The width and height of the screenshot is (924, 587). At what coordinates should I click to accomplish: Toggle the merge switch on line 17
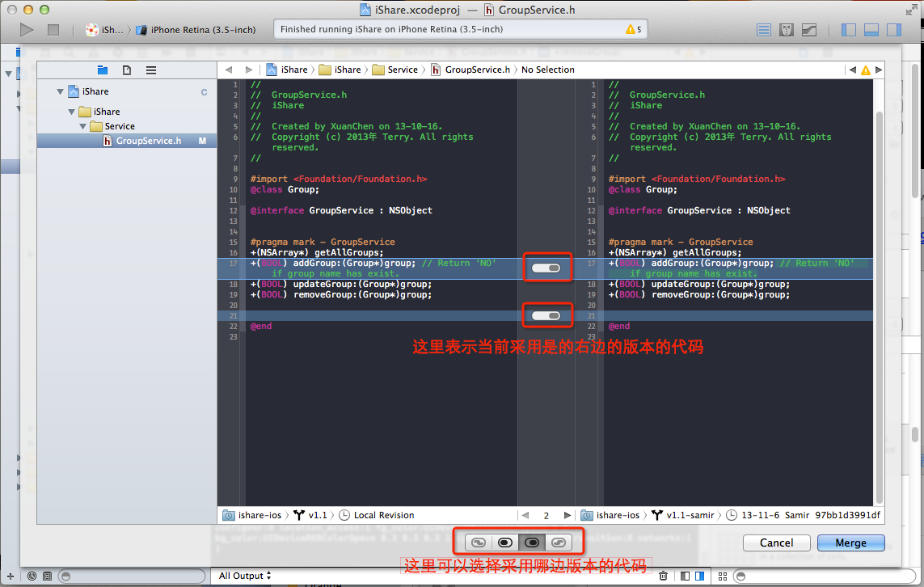546,268
